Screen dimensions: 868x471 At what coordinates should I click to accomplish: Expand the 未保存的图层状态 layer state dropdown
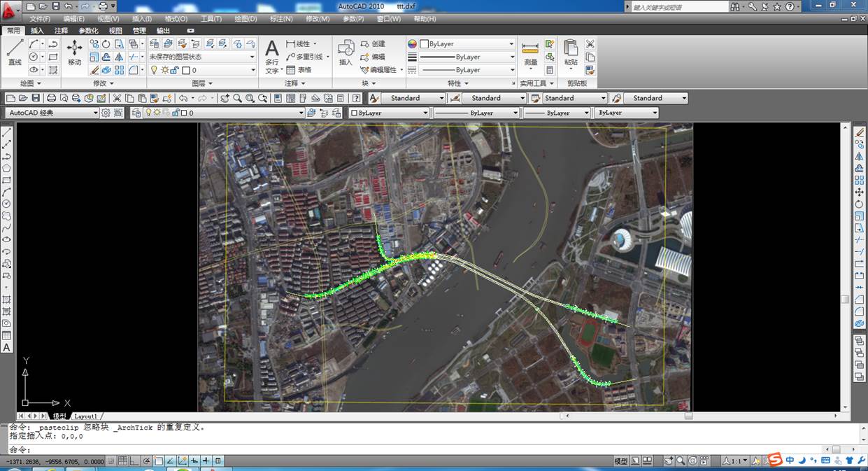click(x=252, y=57)
